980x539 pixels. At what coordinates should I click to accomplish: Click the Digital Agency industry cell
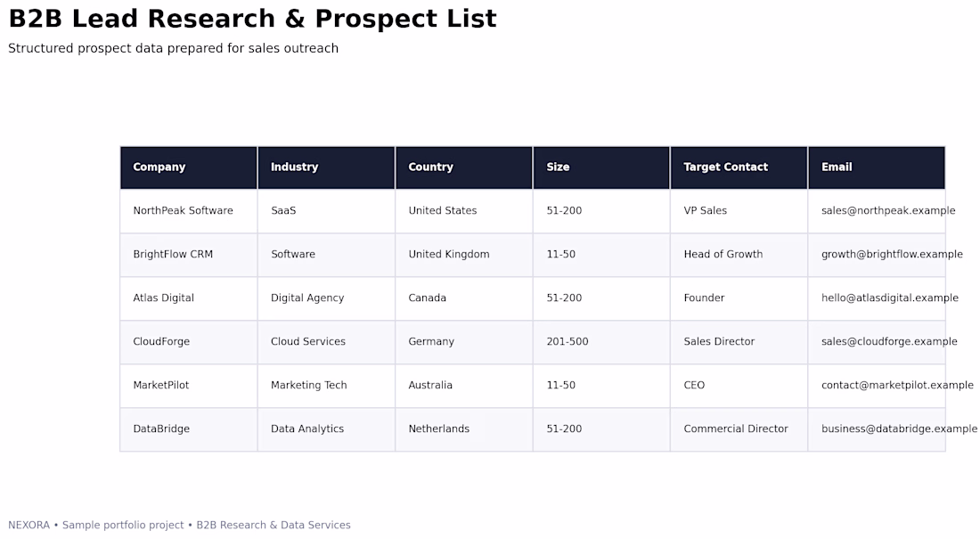[326, 298]
